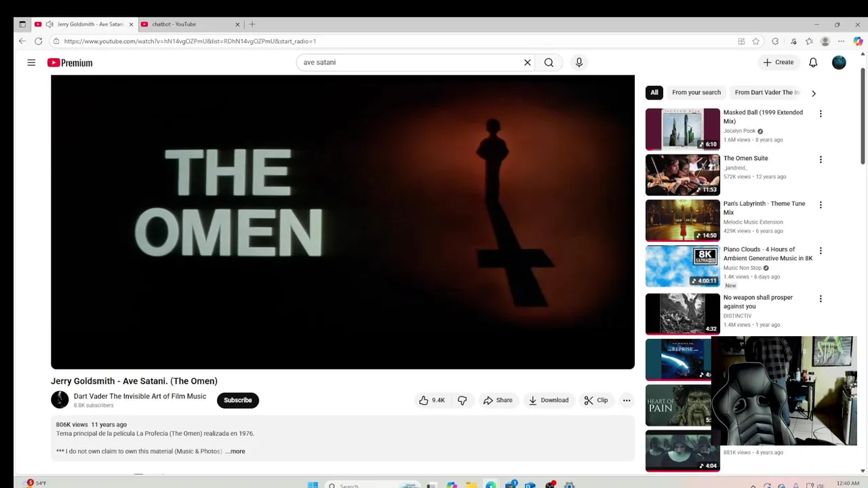
Task: Open options for No weapon shall prosper
Action: tap(821, 299)
